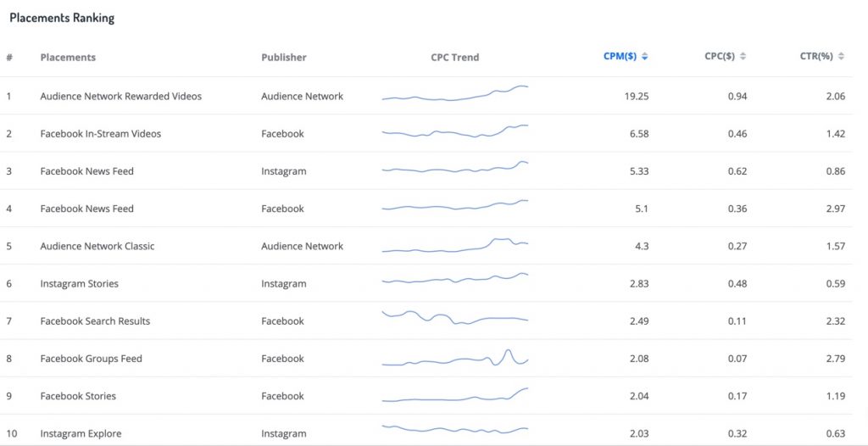Open the CPC trend sparkline for Facebook Groups Feed
The width and height of the screenshot is (868, 446).
click(455, 357)
